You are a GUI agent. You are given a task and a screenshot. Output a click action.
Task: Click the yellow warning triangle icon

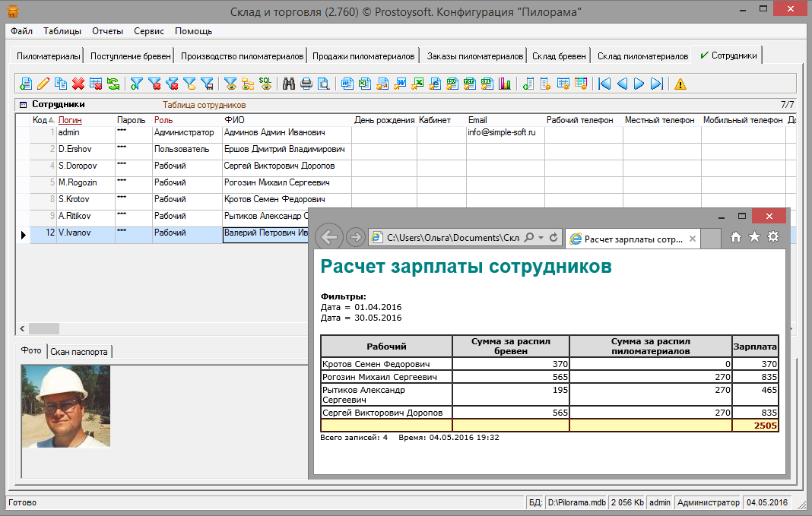click(x=680, y=84)
